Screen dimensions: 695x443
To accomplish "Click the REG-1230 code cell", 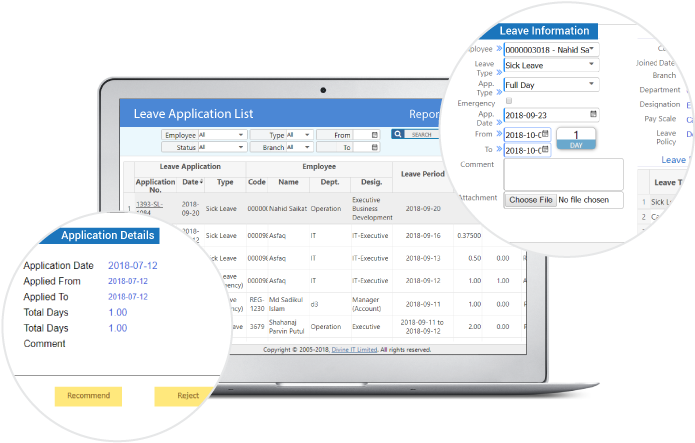I will click(x=257, y=304).
